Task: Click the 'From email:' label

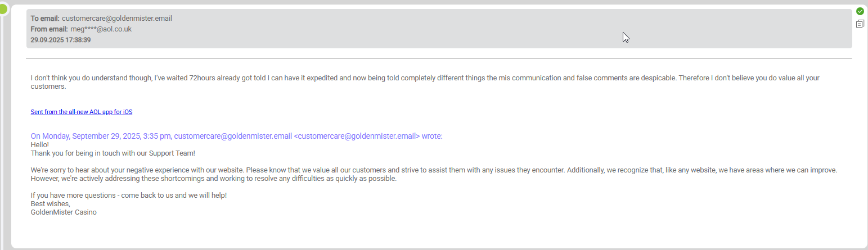Action: tap(50, 29)
